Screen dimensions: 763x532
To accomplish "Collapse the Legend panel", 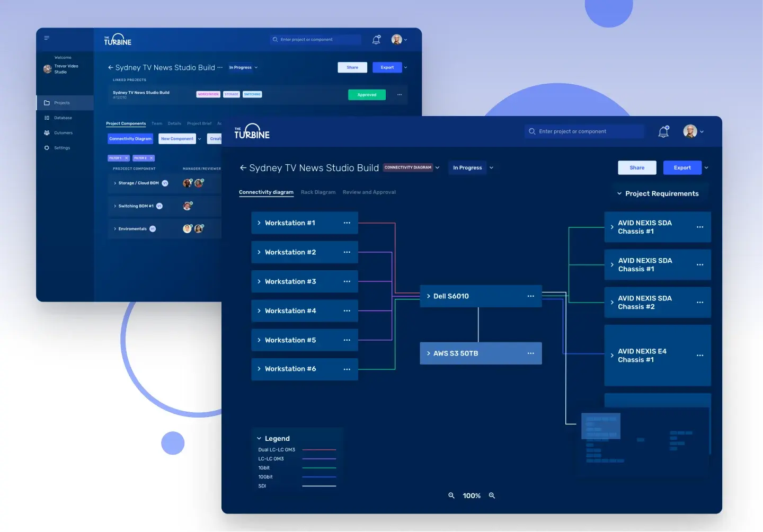I will point(259,439).
